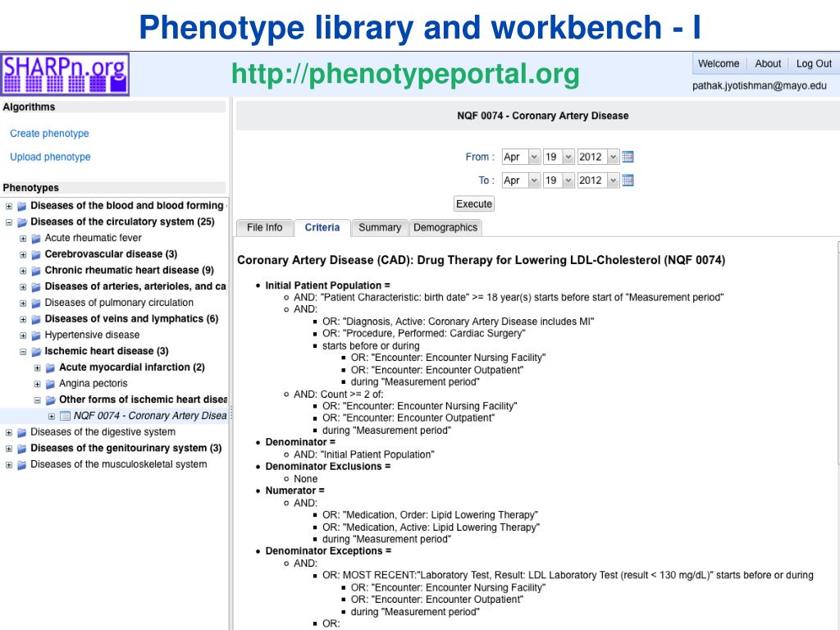Click folder icon beside Diseases of veins and lymphatics
Viewport: 840px width, 630px height.
click(36, 319)
